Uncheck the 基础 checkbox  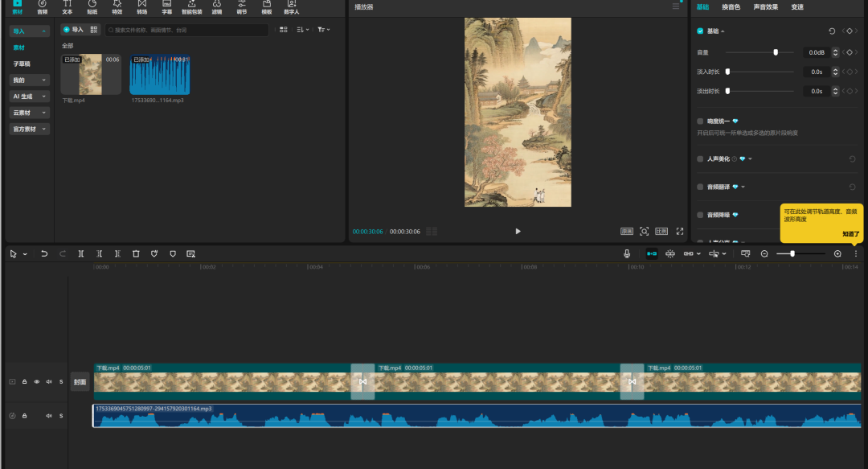click(x=700, y=31)
